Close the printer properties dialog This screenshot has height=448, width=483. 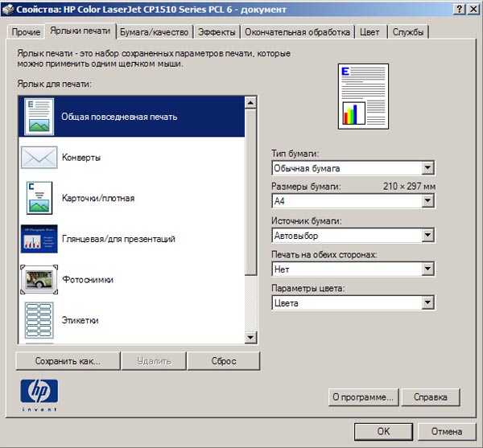473,9
